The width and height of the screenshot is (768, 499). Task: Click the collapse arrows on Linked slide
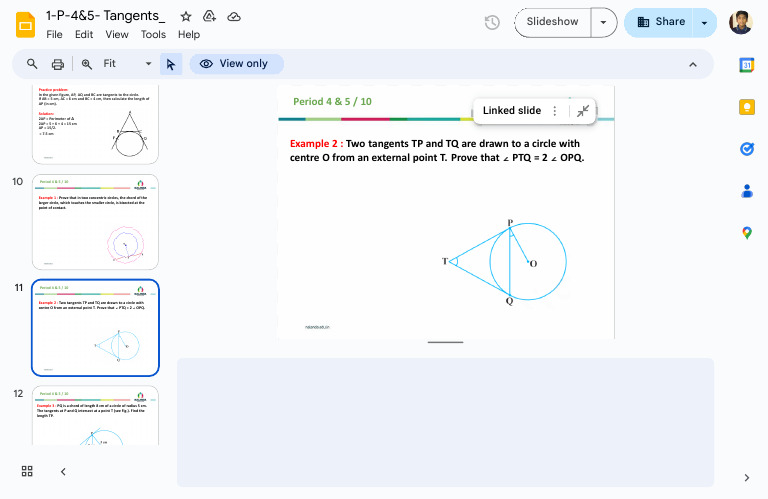(582, 111)
